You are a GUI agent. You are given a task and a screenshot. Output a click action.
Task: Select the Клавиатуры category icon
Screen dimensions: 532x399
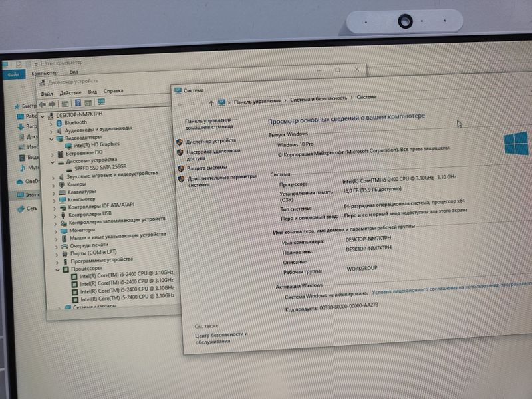pyautogui.click(x=62, y=192)
